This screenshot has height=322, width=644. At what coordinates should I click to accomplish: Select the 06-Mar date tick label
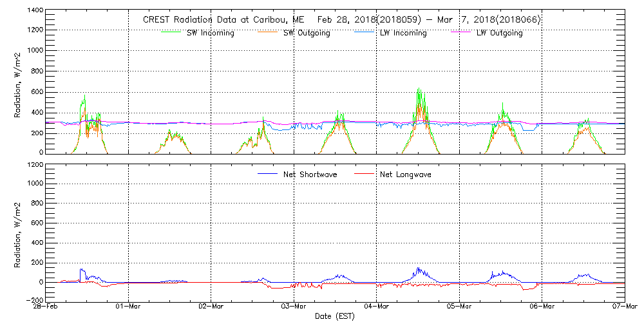point(542,307)
